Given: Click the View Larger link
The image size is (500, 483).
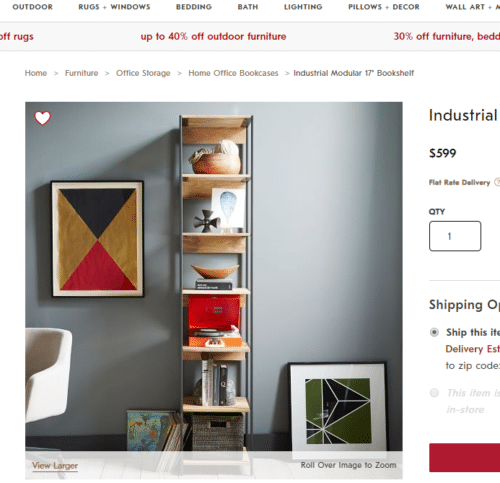Looking at the screenshot, I should 55,466.
